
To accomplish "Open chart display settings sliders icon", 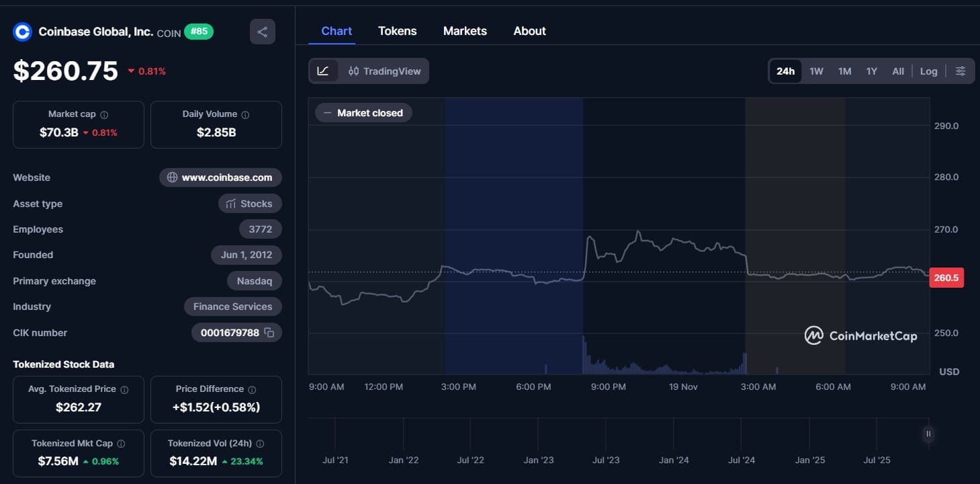I will coord(960,71).
